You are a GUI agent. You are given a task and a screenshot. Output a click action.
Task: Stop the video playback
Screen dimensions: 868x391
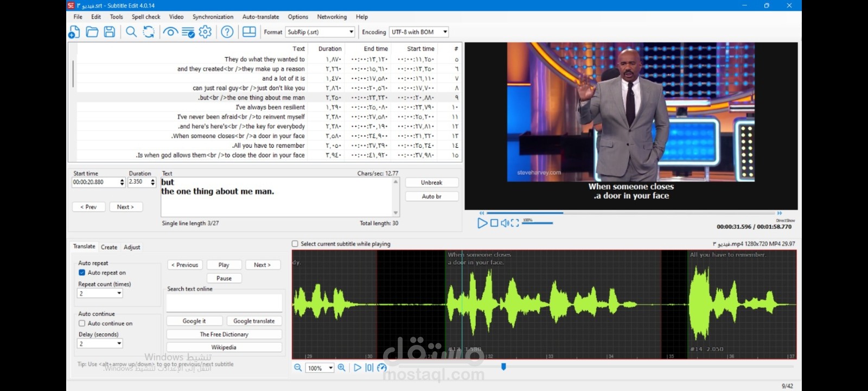point(494,223)
